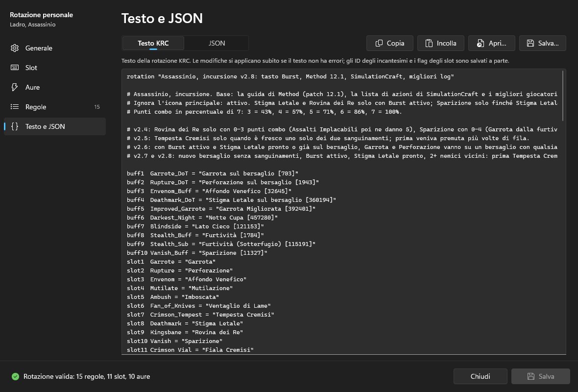This screenshot has width=578, height=392.
Task: Click the '# v2.5' Tempesta Cremisi comment
Action: (x=328, y=138)
